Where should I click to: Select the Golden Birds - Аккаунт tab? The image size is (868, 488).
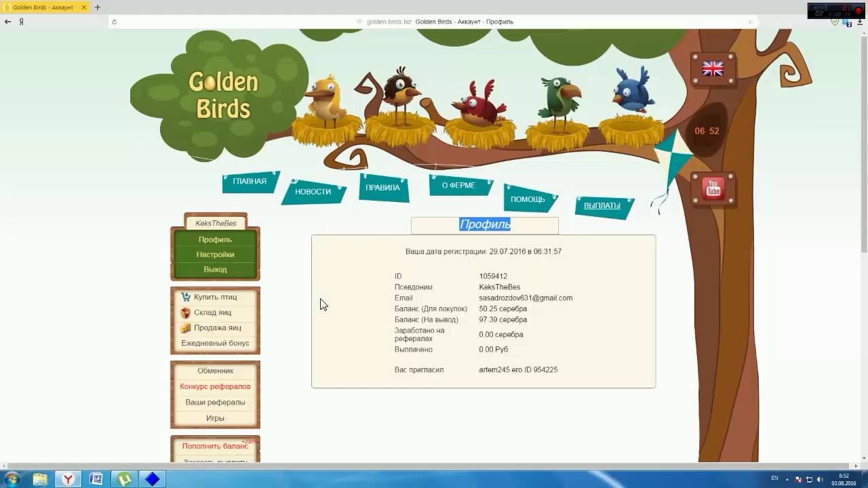(44, 7)
